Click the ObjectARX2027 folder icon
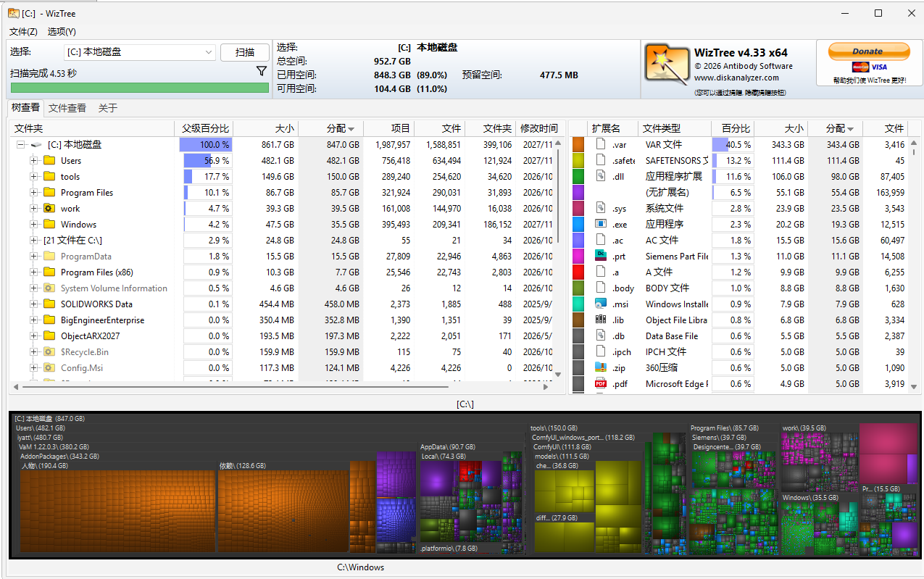The image size is (924, 579). pyautogui.click(x=49, y=336)
